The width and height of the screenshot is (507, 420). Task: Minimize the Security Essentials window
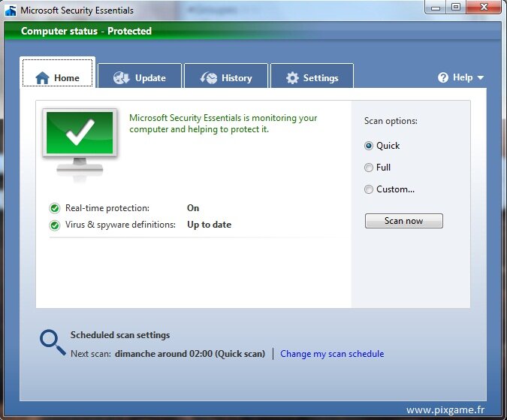436,7
